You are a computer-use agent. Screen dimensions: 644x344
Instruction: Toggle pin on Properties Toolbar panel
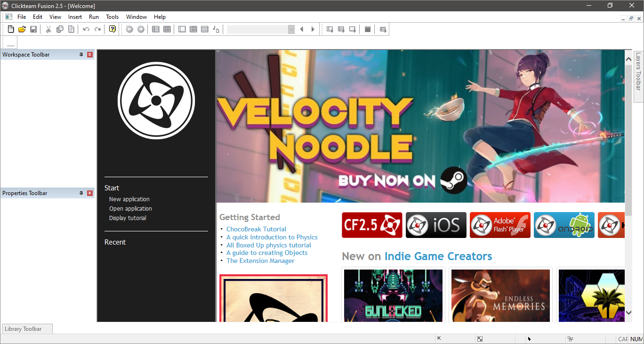[x=81, y=193]
